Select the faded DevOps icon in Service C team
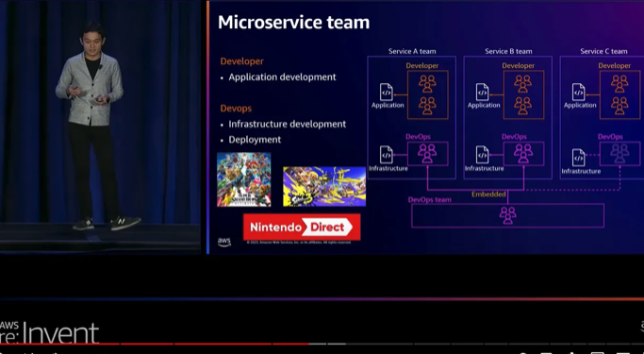This screenshot has width=644, height=354. pos(619,153)
